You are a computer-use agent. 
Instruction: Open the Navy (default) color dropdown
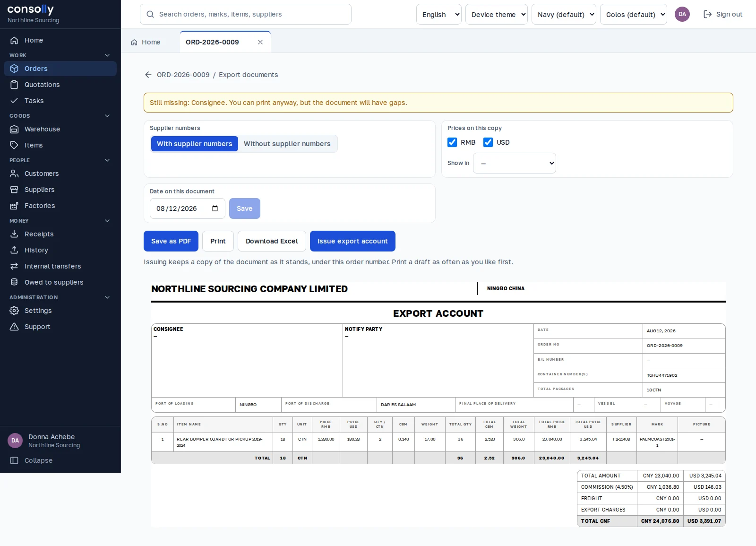point(564,14)
